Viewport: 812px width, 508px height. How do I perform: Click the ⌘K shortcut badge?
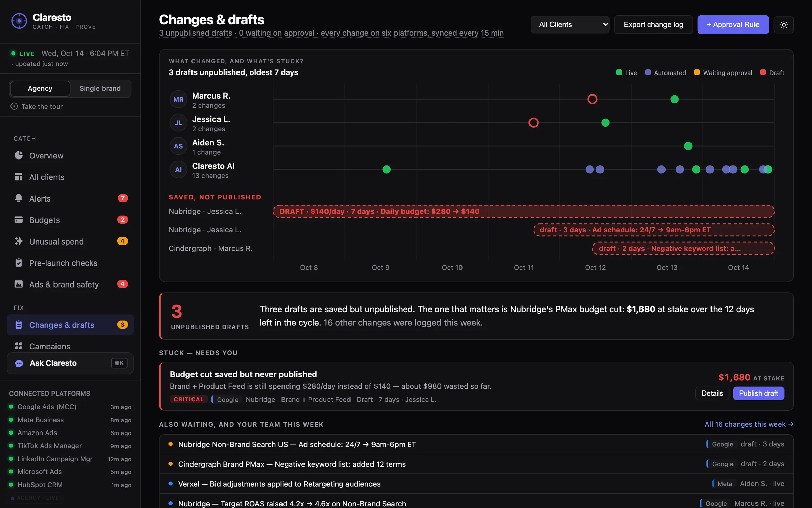[119, 363]
